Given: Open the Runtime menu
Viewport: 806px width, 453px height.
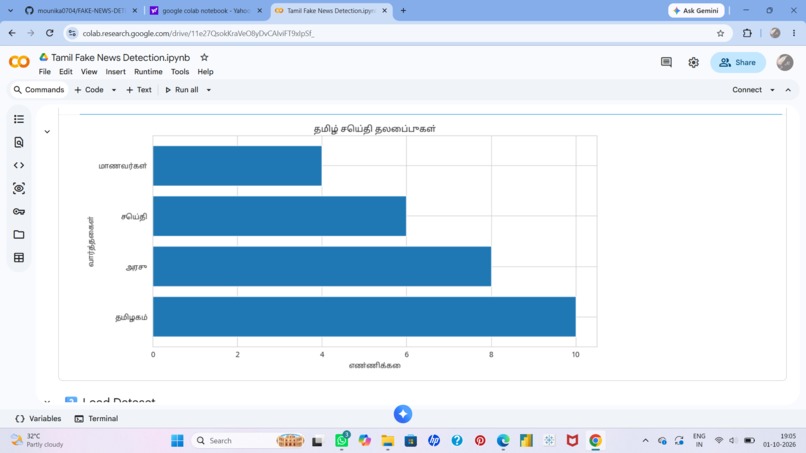Looking at the screenshot, I should [x=148, y=72].
